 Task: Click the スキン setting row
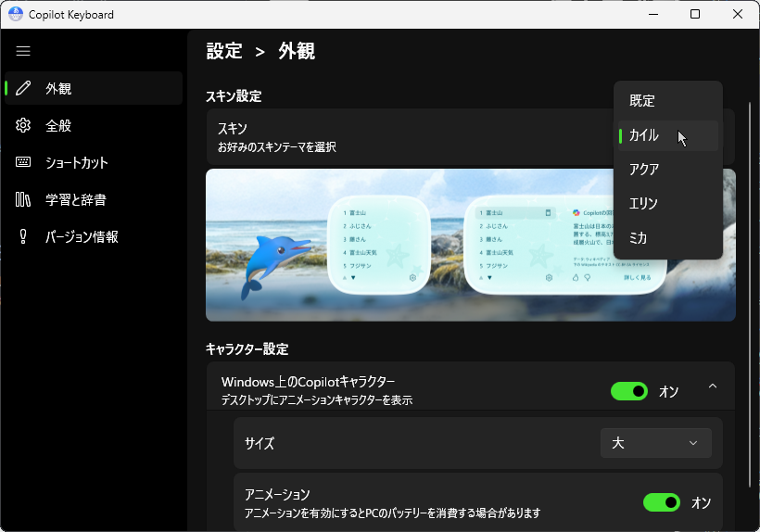[471, 136]
